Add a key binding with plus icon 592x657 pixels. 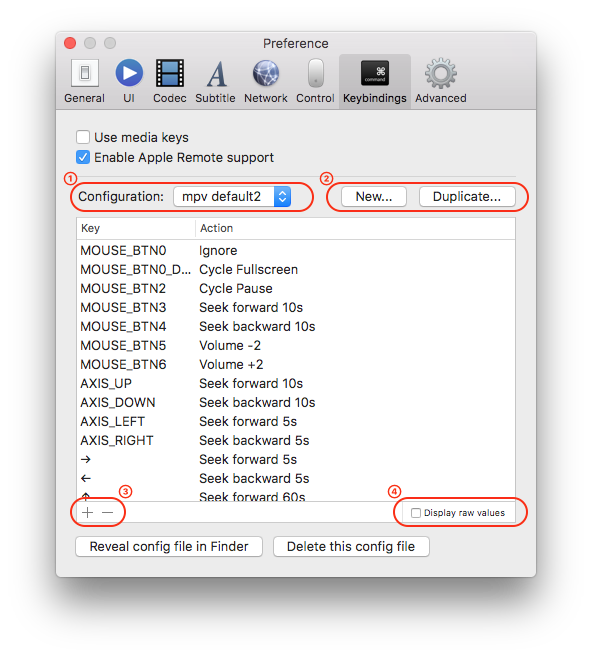[88, 512]
